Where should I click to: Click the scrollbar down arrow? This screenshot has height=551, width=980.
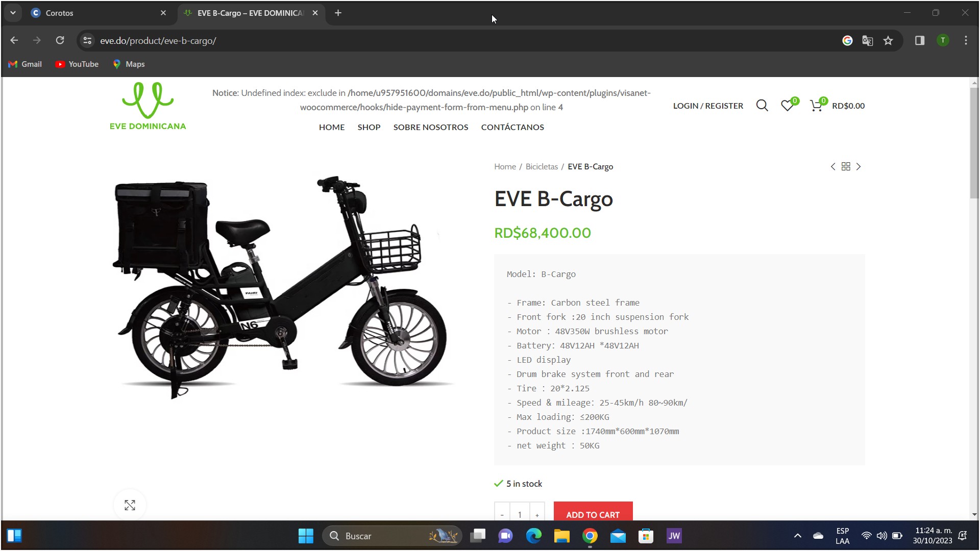click(x=974, y=514)
